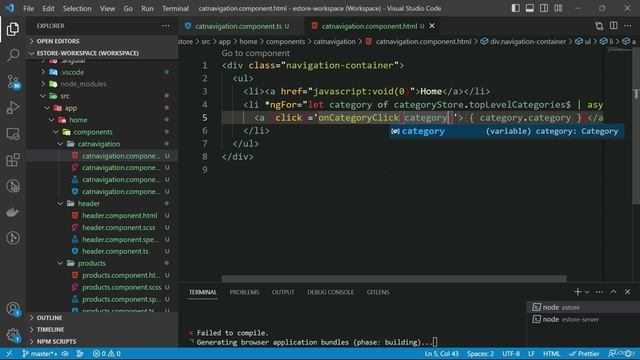Toggle primary side bar layout icon
Screen dimensions: 640x360
[x=516, y=8]
